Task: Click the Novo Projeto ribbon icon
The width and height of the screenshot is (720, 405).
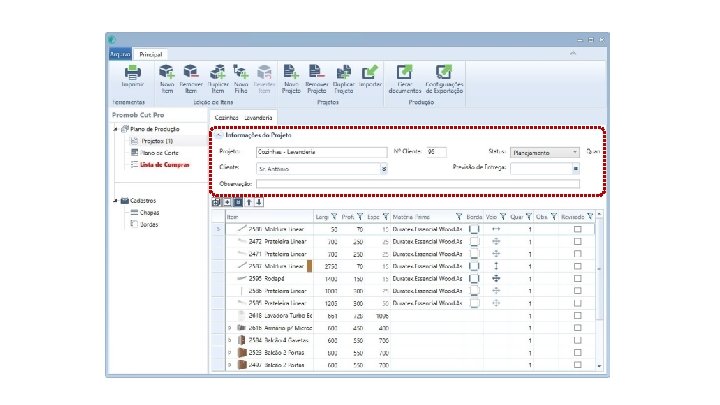Action: point(291,72)
